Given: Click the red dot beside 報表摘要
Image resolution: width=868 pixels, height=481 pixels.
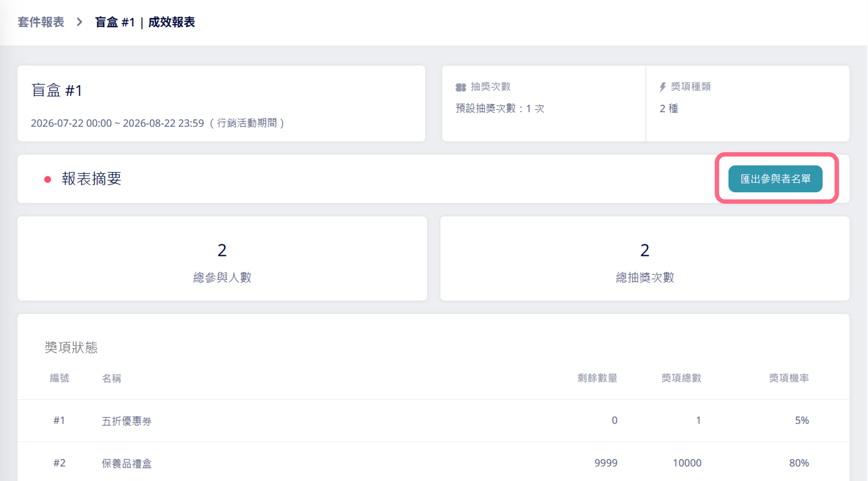Looking at the screenshot, I should pos(48,179).
